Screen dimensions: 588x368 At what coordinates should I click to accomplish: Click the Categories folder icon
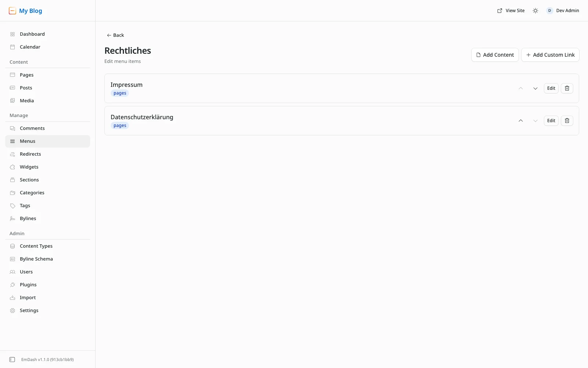click(12, 193)
